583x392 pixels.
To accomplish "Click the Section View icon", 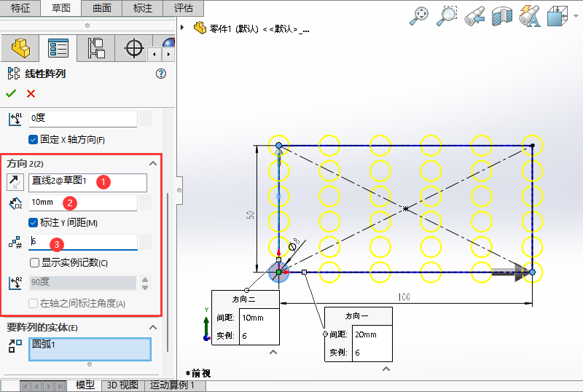I will pyautogui.click(x=502, y=16).
